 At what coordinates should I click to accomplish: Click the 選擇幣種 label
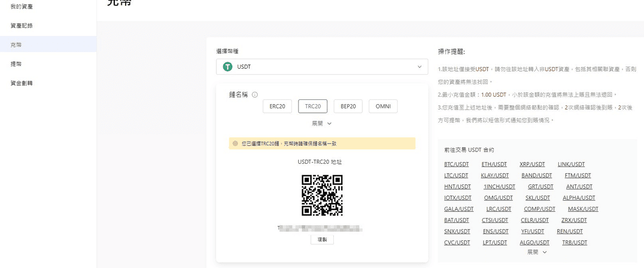(227, 51)
